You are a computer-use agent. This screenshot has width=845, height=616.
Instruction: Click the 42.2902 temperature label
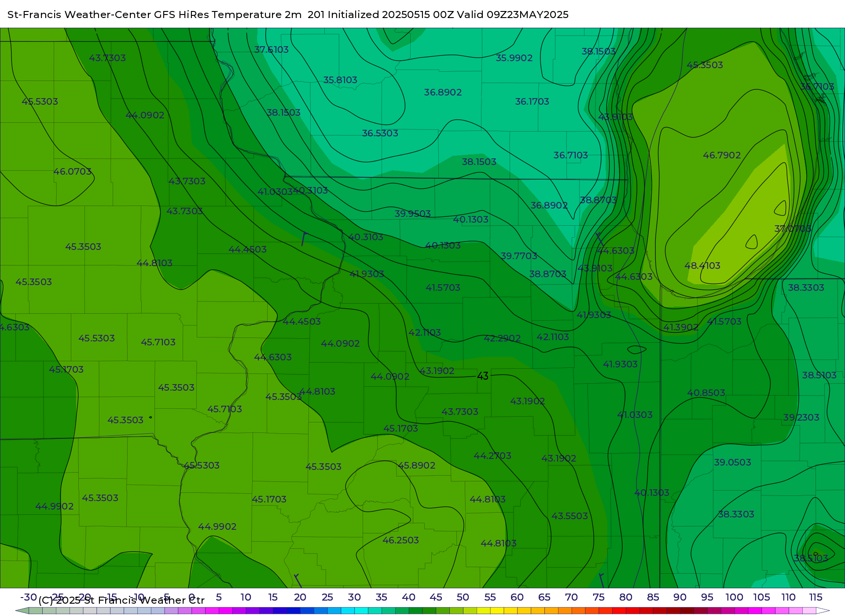pyautogui.click(x=502, y=338)
